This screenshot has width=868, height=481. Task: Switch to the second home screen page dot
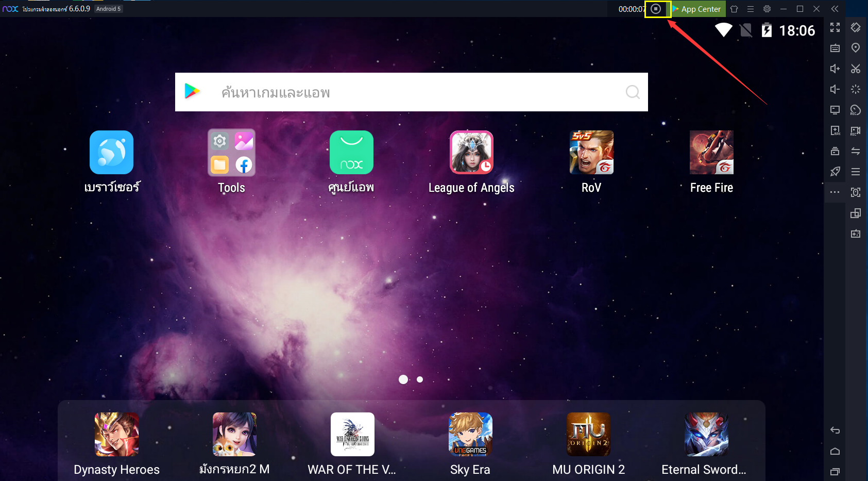(x=420, y=379)
